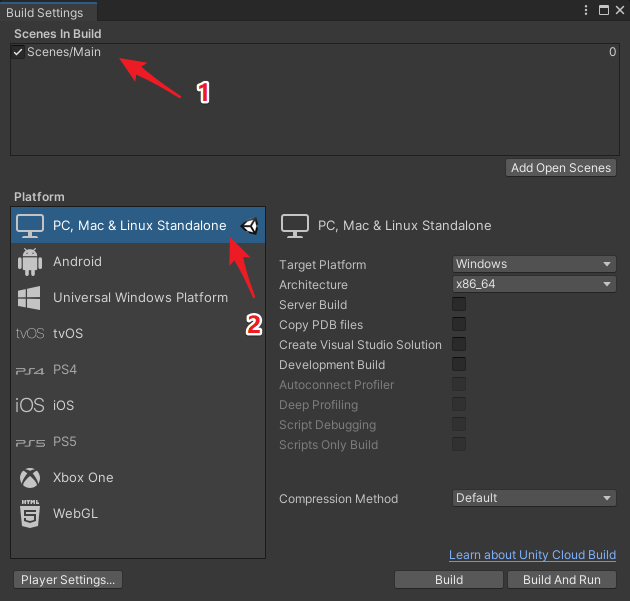
Task: Click the Unity logo on selected platform row
Action: (x=249, y=226)
